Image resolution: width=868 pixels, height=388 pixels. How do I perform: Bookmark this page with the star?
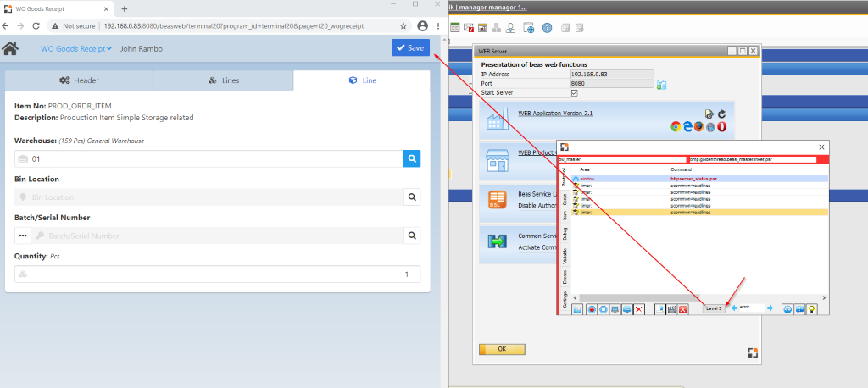click(403, 26)
